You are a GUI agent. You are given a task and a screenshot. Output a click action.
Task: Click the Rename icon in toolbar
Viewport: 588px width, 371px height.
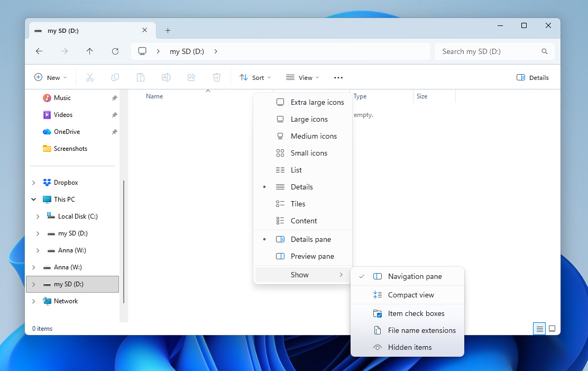click(166, 77)
